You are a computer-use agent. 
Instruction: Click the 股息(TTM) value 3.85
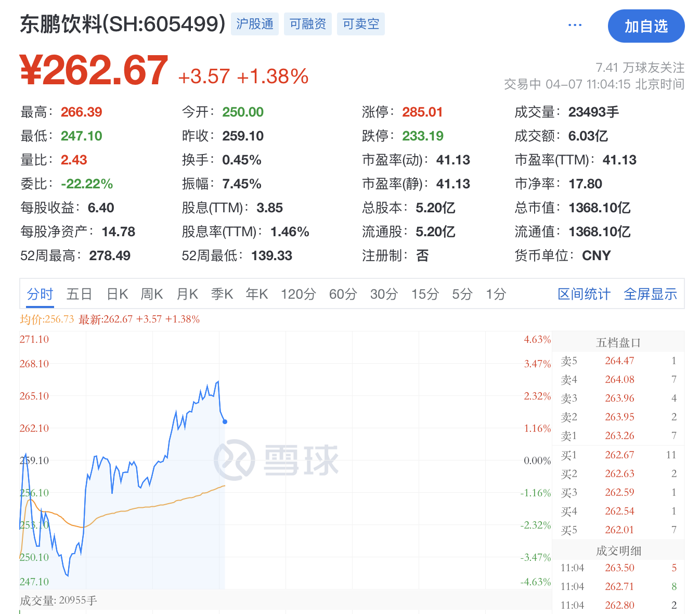(270, 208)
